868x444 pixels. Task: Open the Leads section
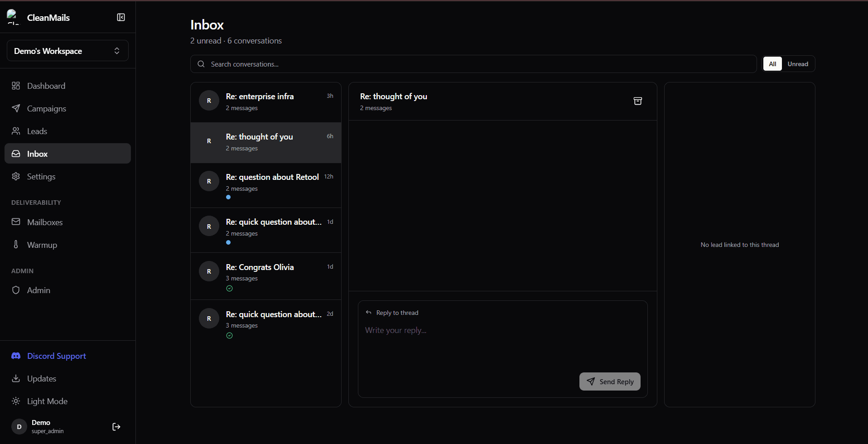coord(68,131)
